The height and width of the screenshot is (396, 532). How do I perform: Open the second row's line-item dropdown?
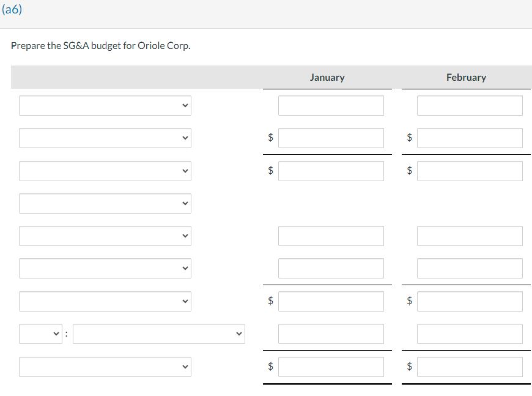point(105,138)
